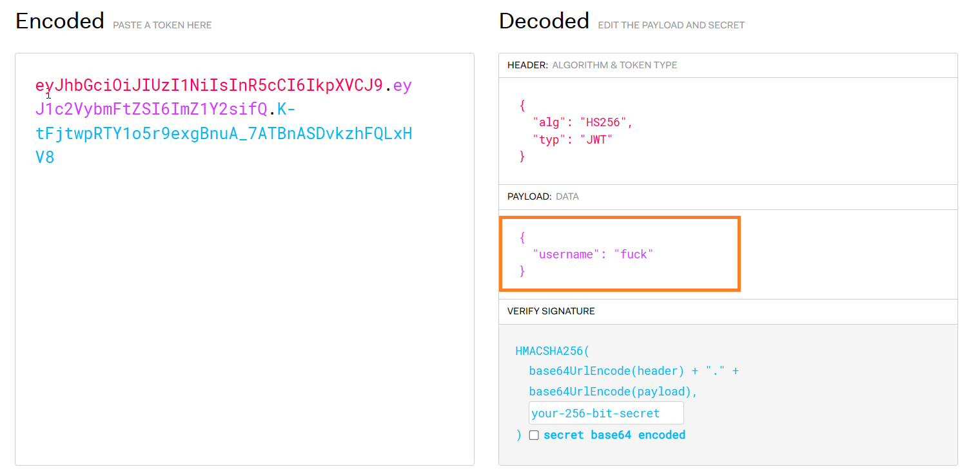Click the opening brace of the payload JSON
Image resolution: width=980 pixels, height=476 pixels.
(522, 238)
